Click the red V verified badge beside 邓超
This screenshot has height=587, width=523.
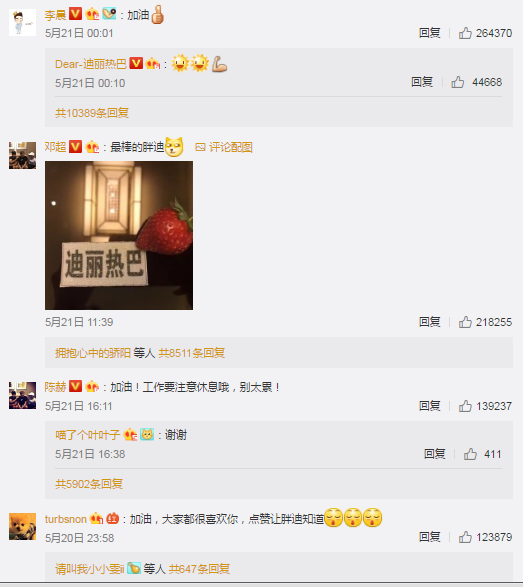(75, 146)
